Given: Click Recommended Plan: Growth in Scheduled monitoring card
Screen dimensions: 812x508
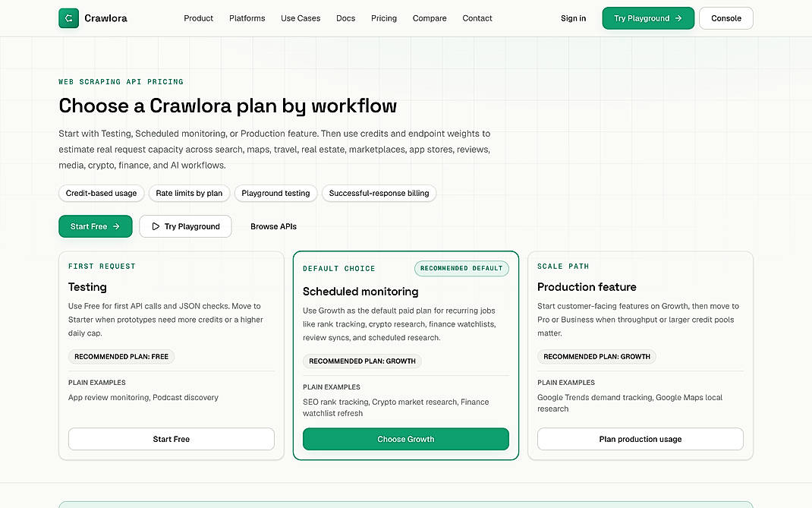Looking at the screenshot, I should click(x=362, y=361).
